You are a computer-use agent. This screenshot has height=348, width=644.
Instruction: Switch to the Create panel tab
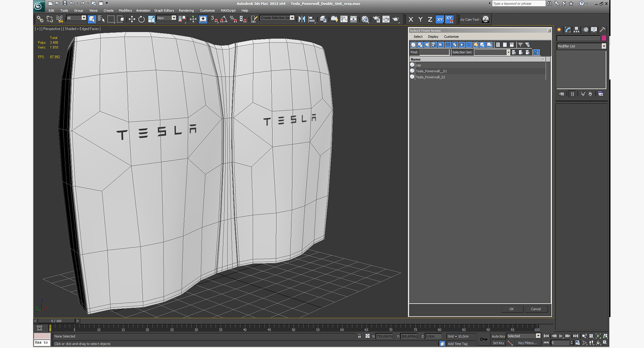pos(560,30)
